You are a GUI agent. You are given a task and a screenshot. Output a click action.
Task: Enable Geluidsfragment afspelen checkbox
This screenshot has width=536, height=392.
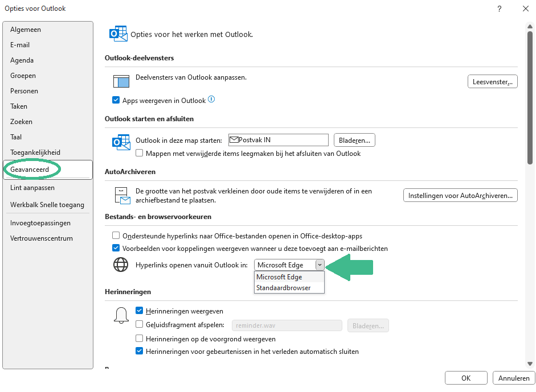click(x=139, y=324)
